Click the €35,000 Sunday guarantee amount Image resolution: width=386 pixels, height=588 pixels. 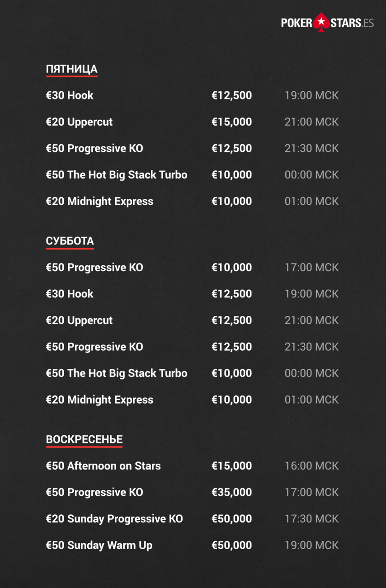tap(232, 492)
